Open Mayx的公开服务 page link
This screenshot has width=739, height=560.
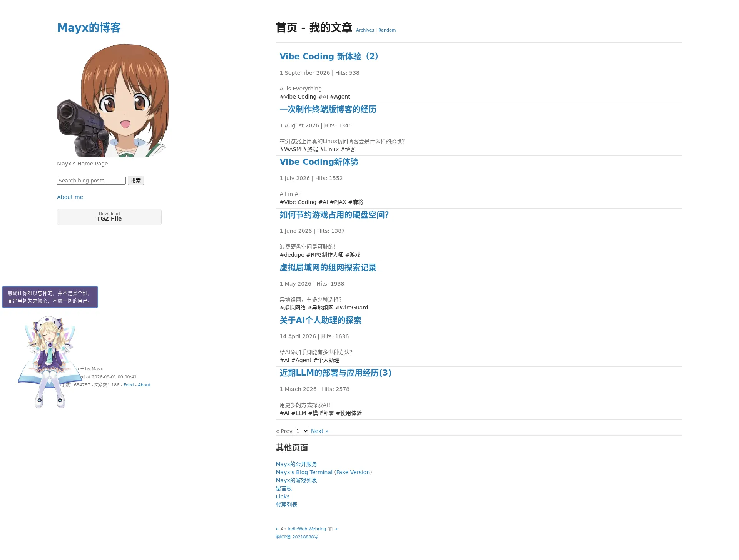(x=296, y=464)
